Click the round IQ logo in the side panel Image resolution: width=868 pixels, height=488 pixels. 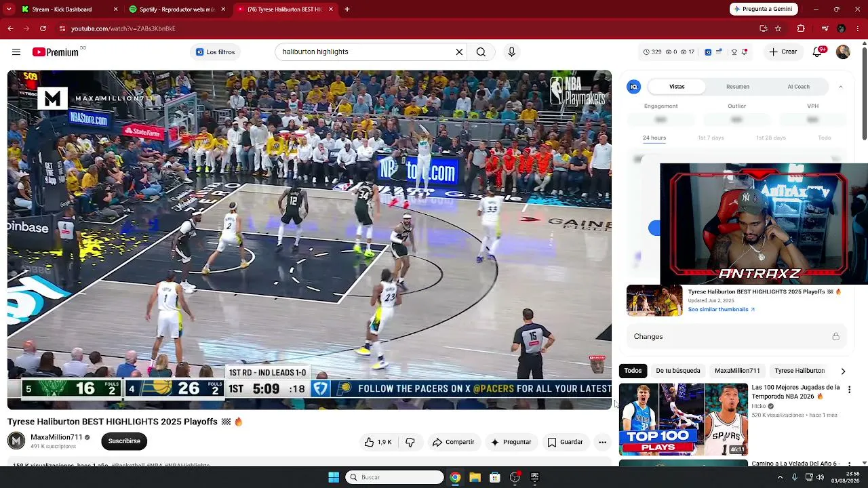633,87
